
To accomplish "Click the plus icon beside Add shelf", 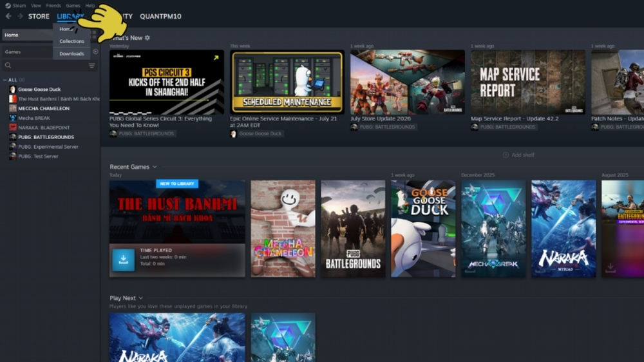I will 506,155.
